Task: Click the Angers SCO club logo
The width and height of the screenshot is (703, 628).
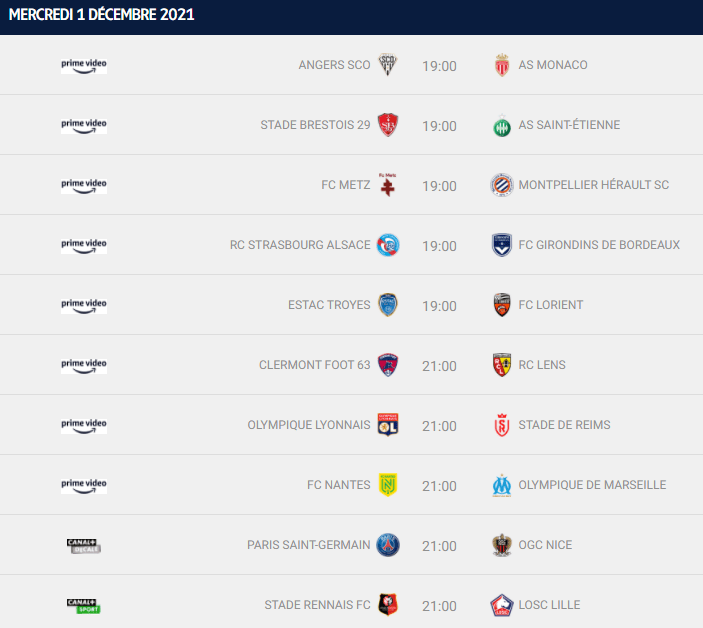Action: [x=388, y=65]
